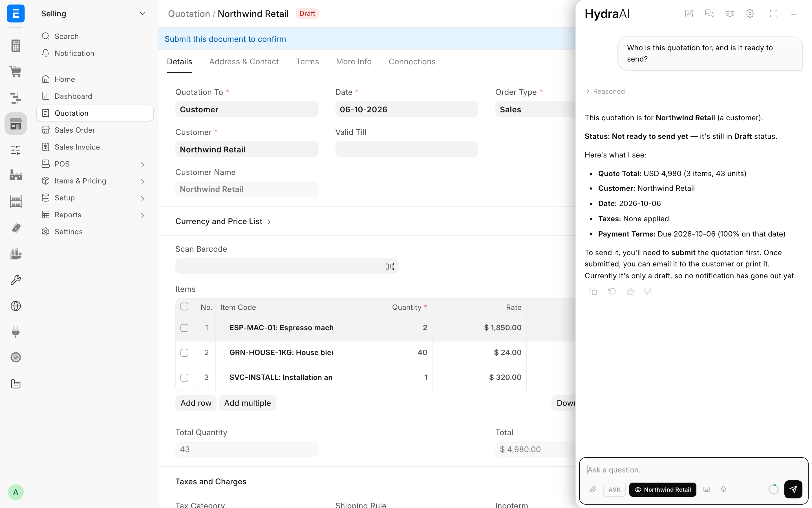This screenshot has height=508, width=812.
Task: Click the barcode scanner icon
Action: 390,266
